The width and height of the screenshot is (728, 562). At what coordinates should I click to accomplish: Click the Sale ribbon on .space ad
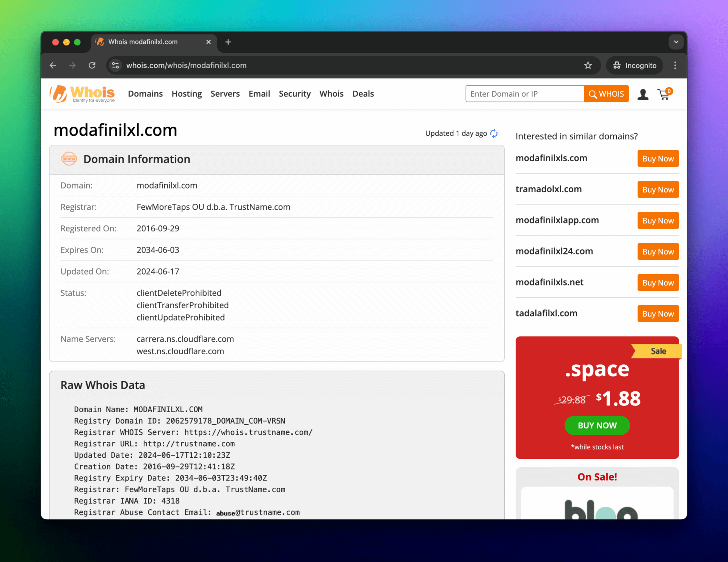[657, 351]
